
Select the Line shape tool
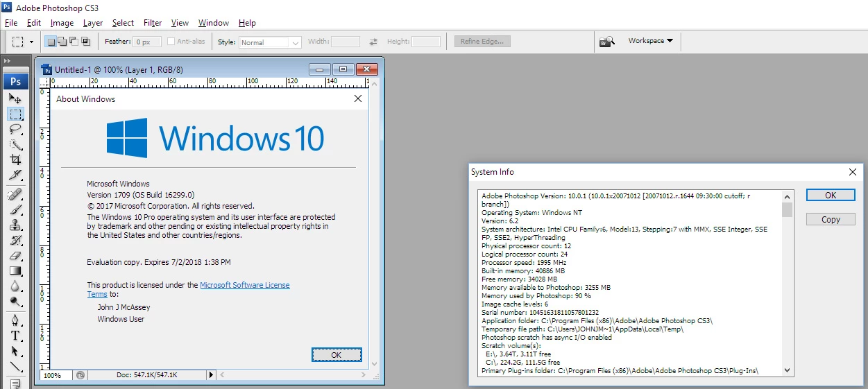coord(15,367)
